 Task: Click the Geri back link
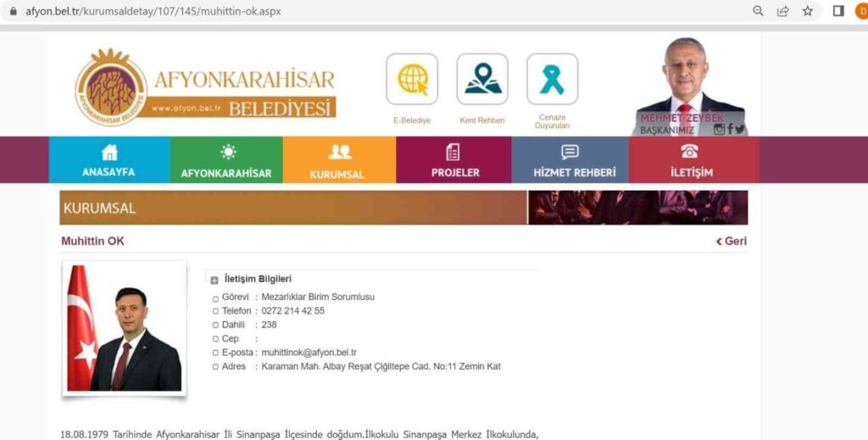(x=731, y=242)
